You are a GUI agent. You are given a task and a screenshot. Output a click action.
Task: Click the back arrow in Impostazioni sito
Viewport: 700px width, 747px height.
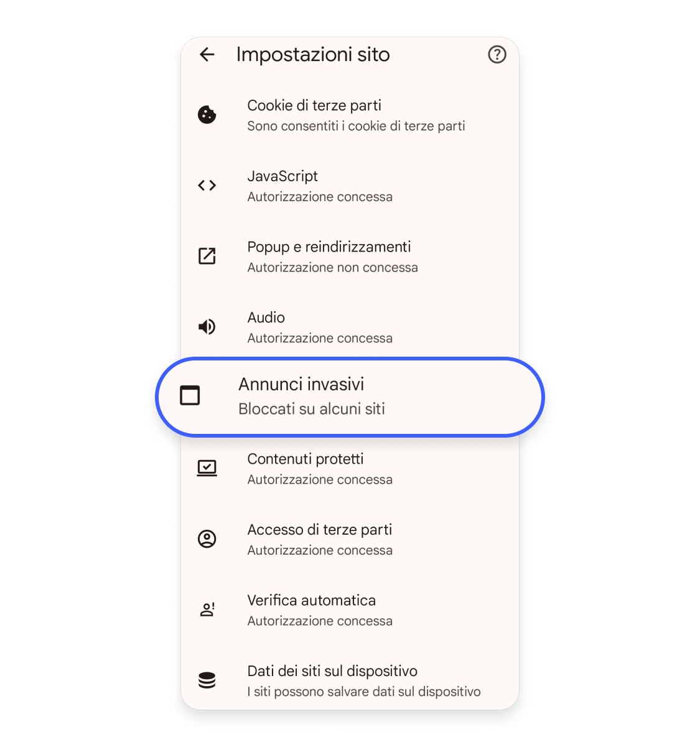[207, 55]
